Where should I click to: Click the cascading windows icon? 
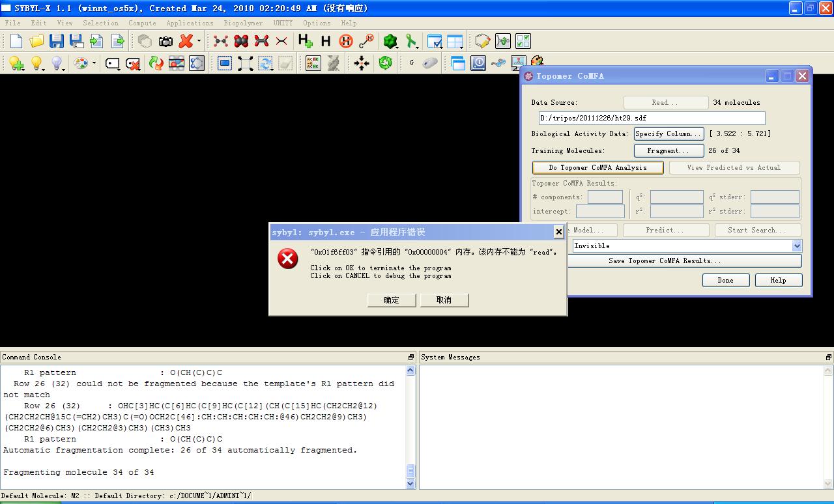[x=458, y=63]
